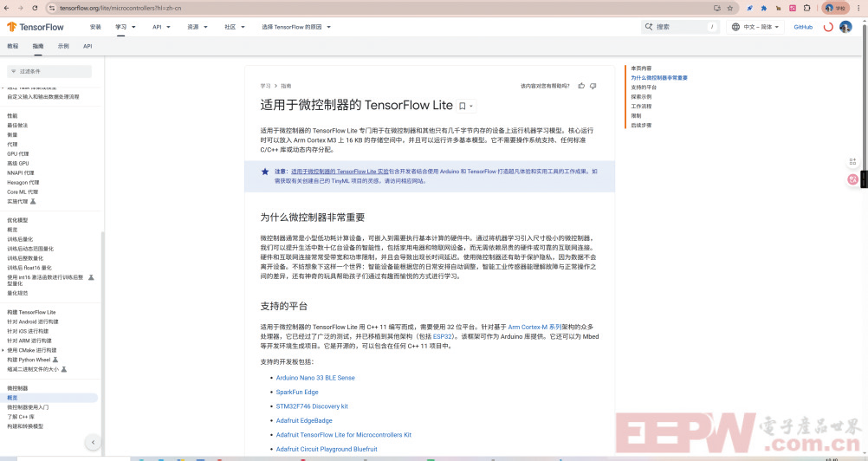The image size is (868, 461).
Task: Select 微控制器使用入门 in the sidebar
Action: point(28,407)
